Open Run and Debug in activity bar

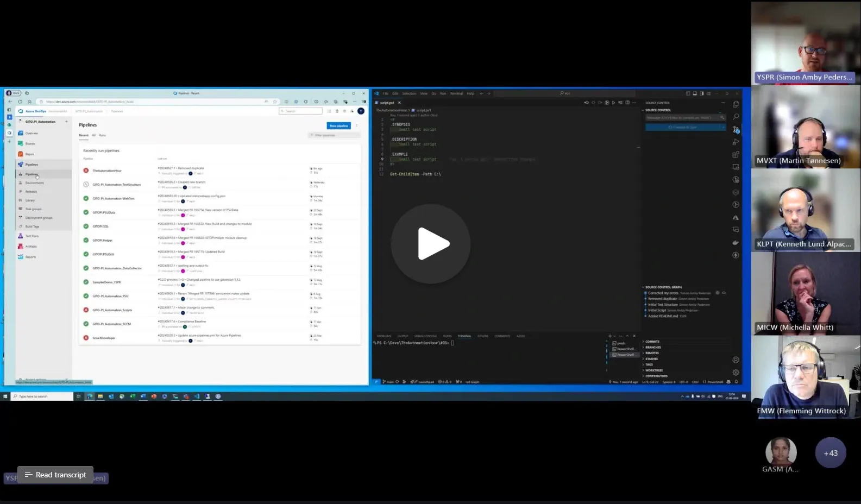click(736, 142)
